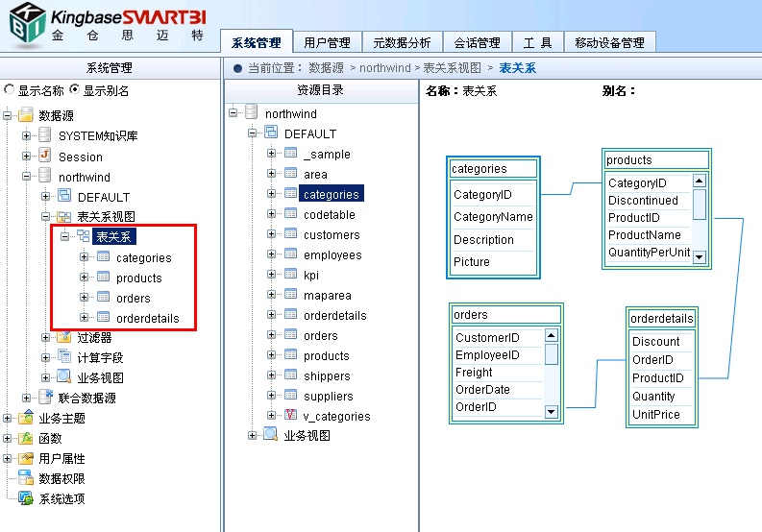Screen dimensions: 762x532
Task: Click the DEFAULT schema icon in 资源目录
Action: pyautogui.click(x=271, y=133)
